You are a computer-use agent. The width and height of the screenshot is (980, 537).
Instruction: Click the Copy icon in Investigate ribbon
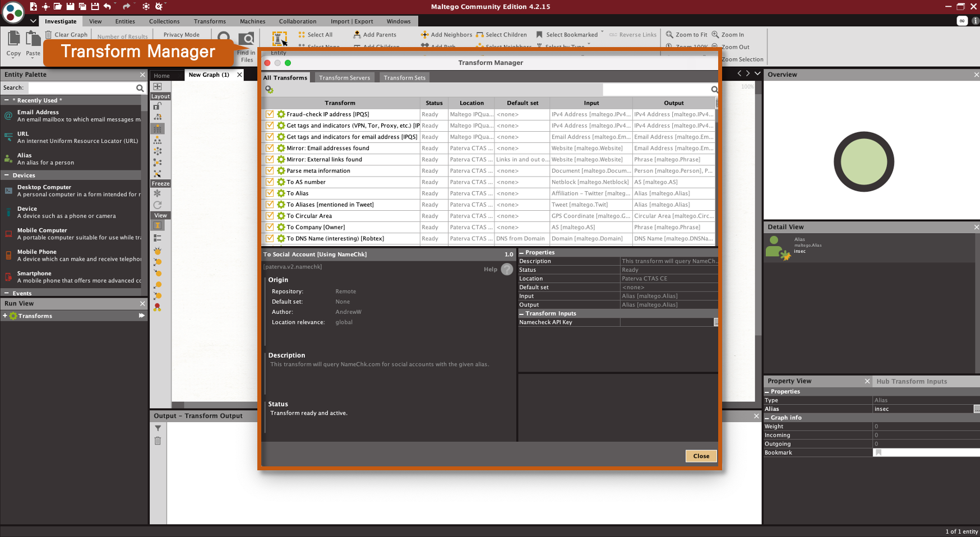(x=13, y=39)
